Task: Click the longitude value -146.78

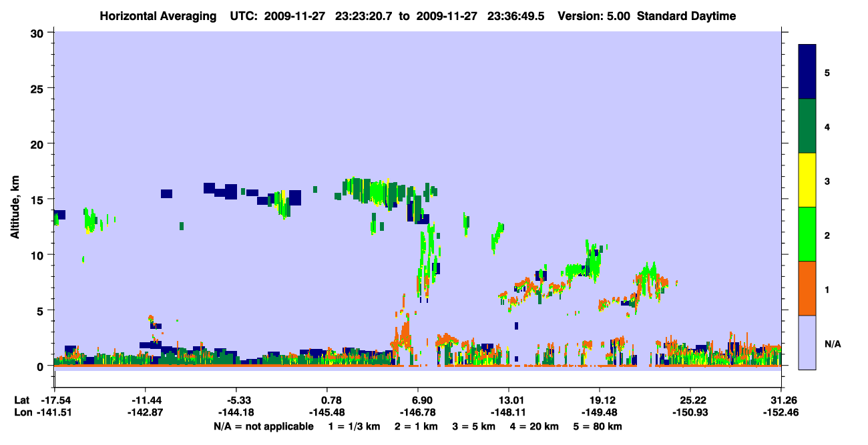Action: (x=418, y=412)
